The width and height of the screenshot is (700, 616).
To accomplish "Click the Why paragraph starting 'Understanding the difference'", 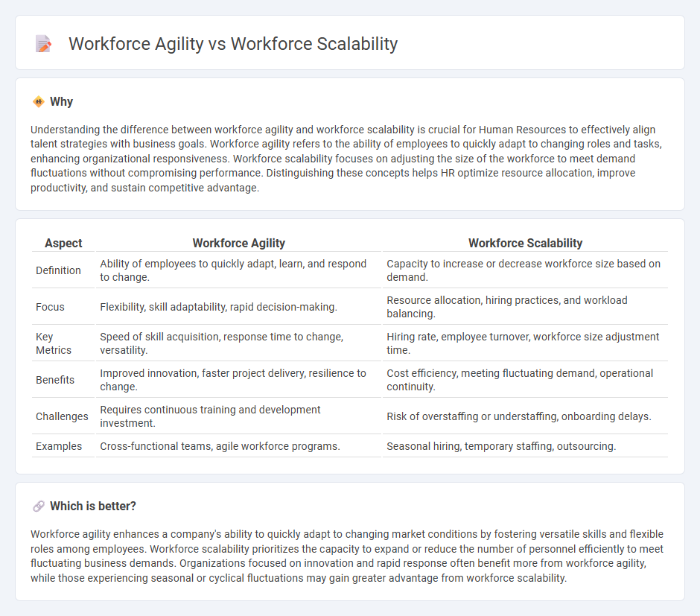I will point(346,159).
